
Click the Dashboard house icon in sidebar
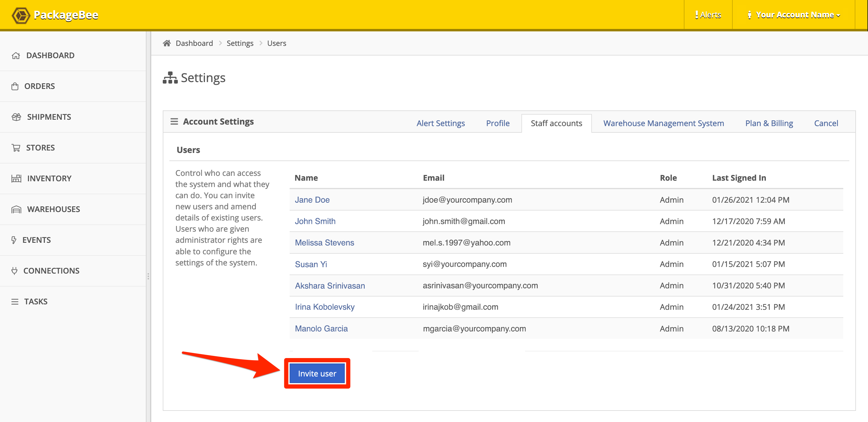coord(16,56)
